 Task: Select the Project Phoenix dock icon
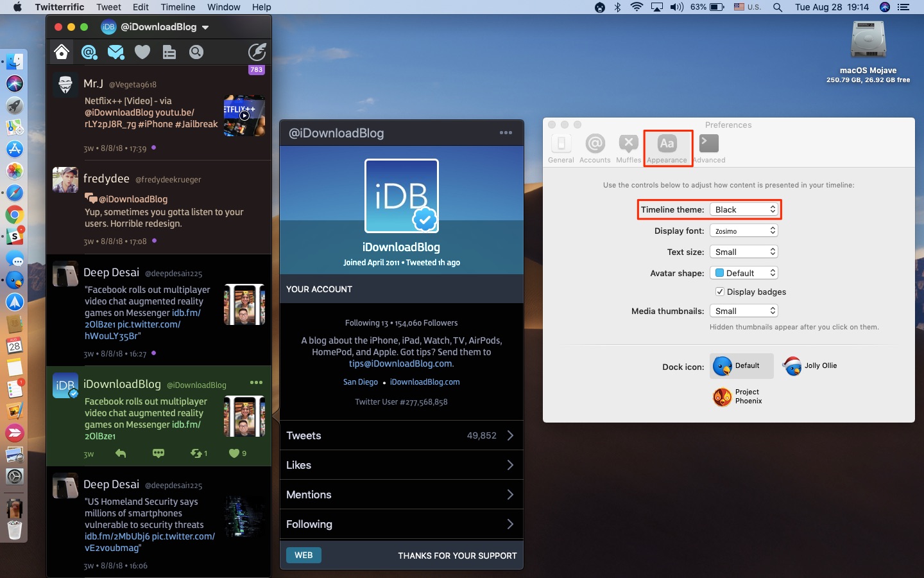[738, 397]
